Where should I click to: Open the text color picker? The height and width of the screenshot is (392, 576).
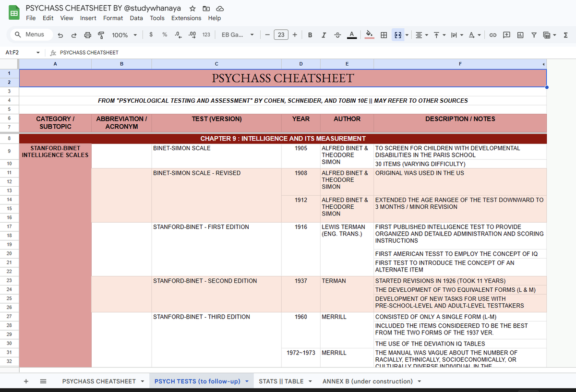351,35
